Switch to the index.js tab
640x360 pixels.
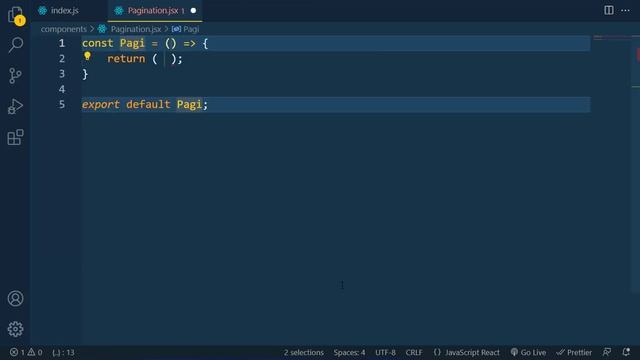64,11
